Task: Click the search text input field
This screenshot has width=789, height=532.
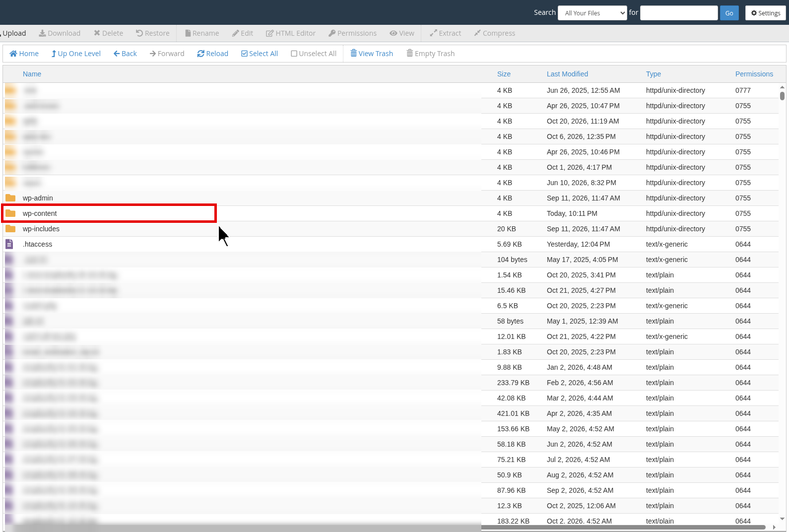Action: click(x=679, y=13)
